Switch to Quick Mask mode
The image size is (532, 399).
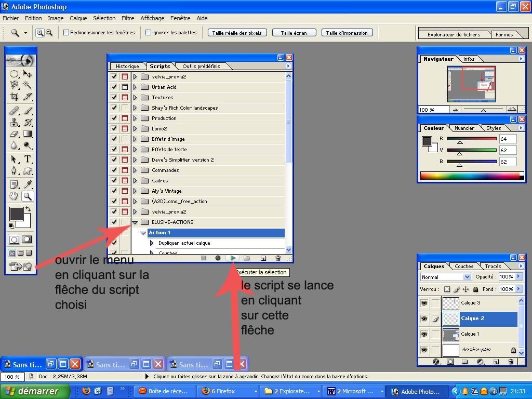tap(27, 239)
